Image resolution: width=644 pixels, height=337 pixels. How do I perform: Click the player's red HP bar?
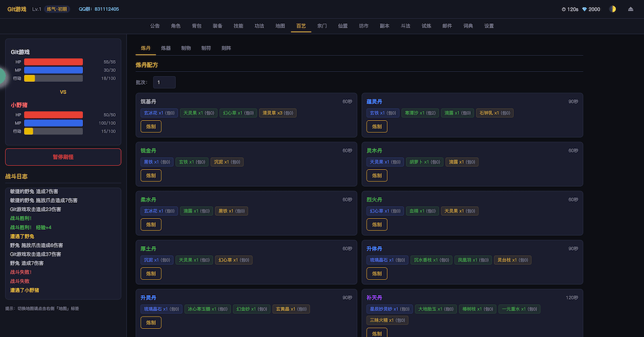[x=53, y=62]
